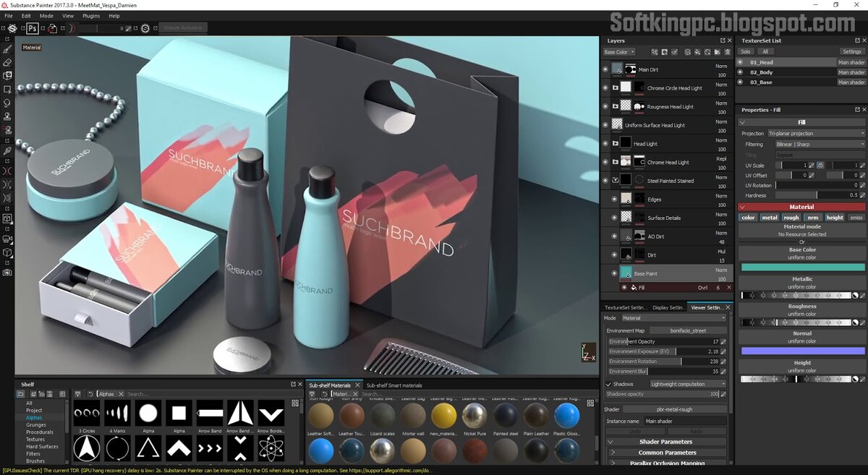868x475 pixels.
Task: Click the purple Normal color swatch
Action: (x=801, y=351)
